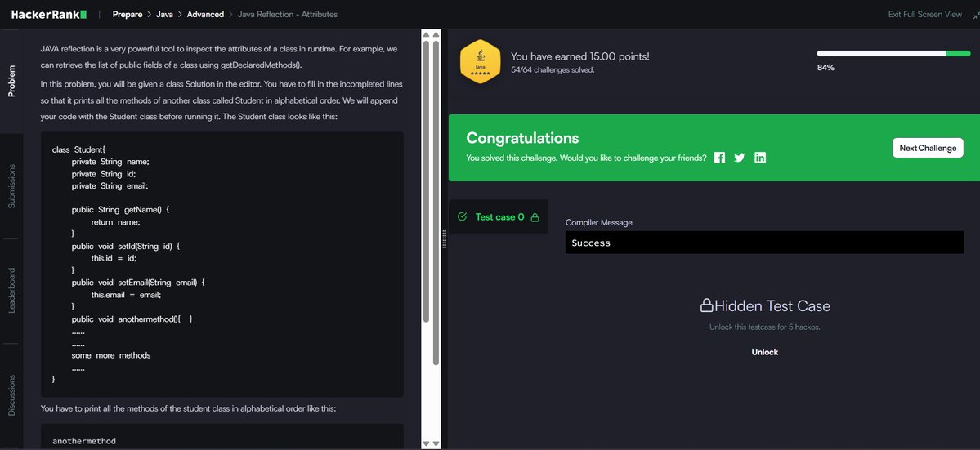
Task: Click the green check icon on Test case 0
Action: 463,216
